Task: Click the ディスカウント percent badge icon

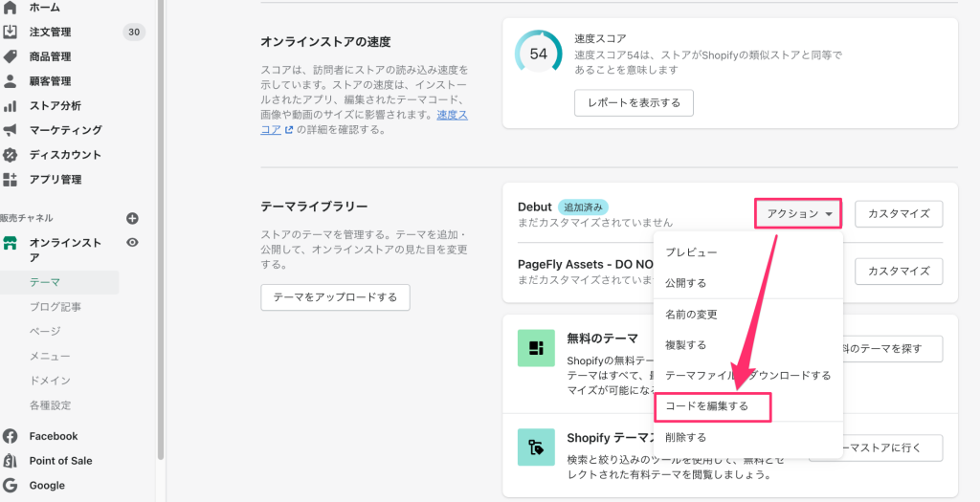Action: pos(10,155)
